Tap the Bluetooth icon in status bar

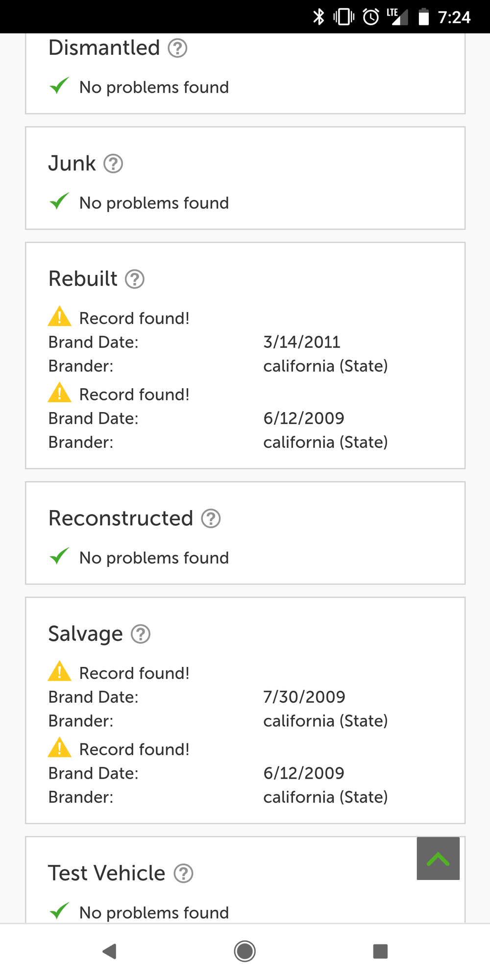pyautogui.click(x=318, y=17)
